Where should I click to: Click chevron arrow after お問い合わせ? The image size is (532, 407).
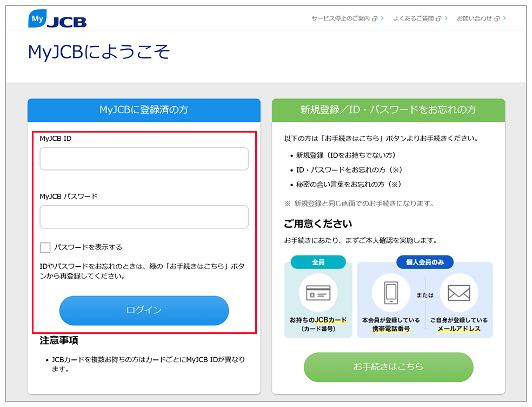[504, 18]
